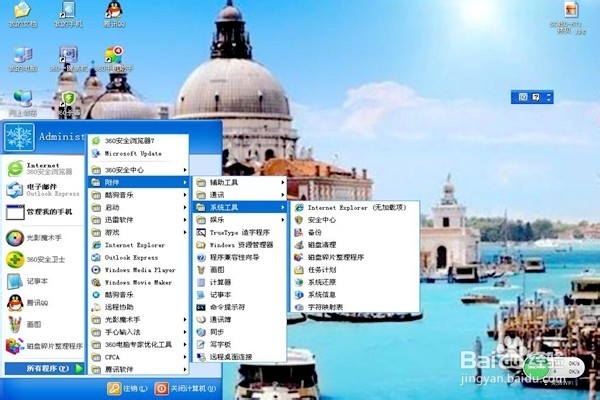
Task: Open 画图 in the Start menu's recent list
Action: tap(44, 325)
